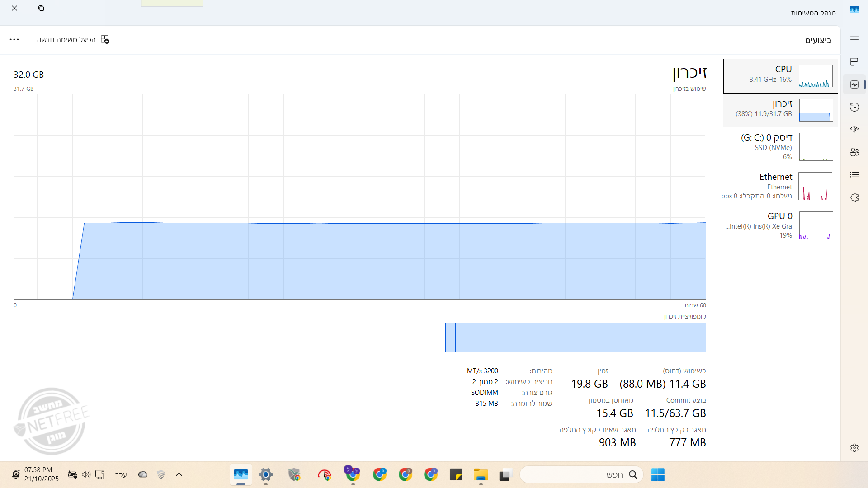This screenshot has width=868, height=488.
Task: Select the GPU 0 Intel Iris entry
Action: (x=780, y=225)
